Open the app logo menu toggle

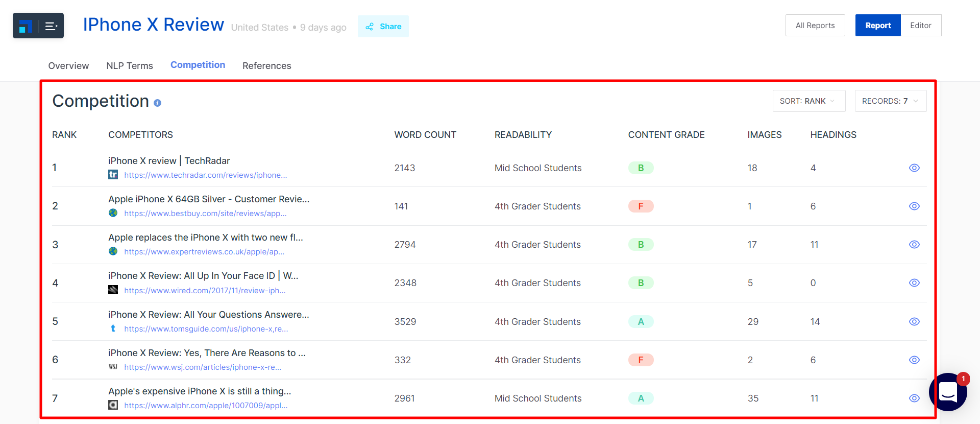pos(38,26)
